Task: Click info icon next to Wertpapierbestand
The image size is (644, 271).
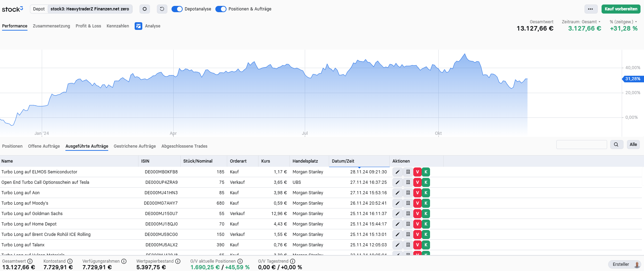Action: point(178,261)
